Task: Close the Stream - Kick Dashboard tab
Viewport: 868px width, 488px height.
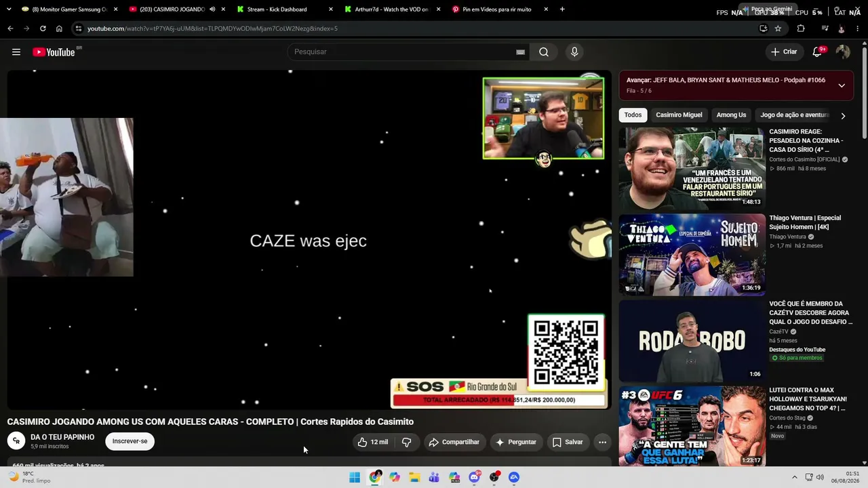Action: (330, 9)
